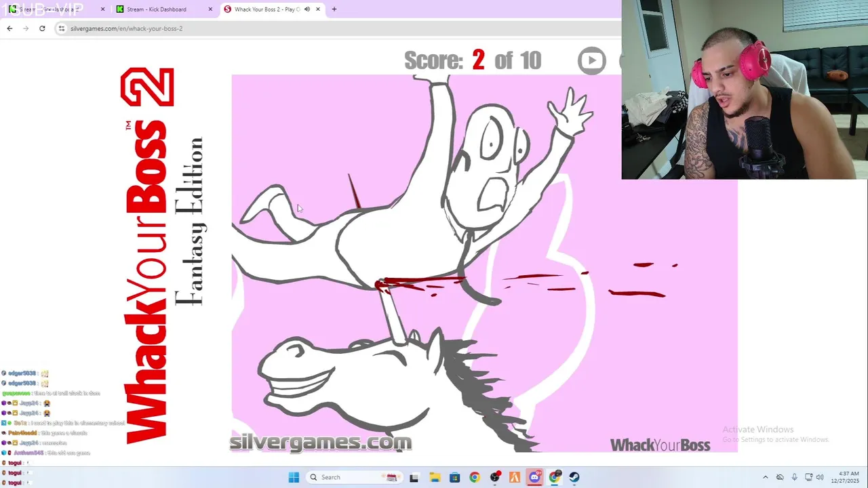Open Microsoft Store from the taskbar

click(454, 477)
